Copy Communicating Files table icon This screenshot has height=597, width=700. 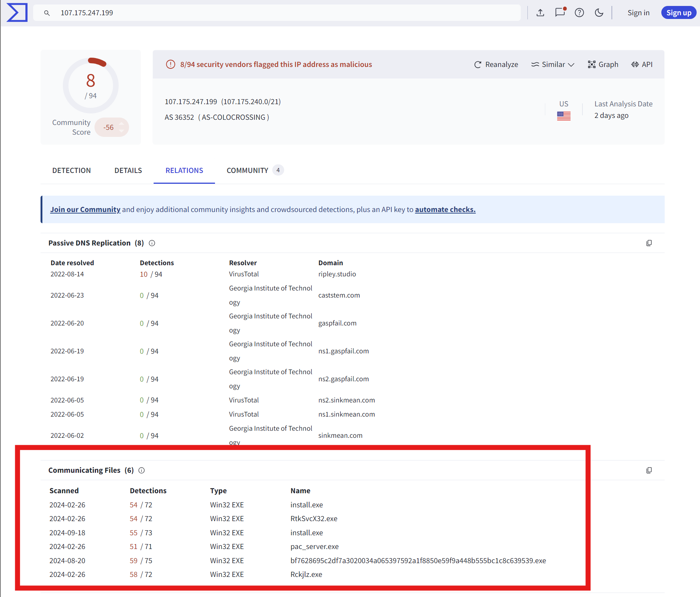click(x=649, y=470)
